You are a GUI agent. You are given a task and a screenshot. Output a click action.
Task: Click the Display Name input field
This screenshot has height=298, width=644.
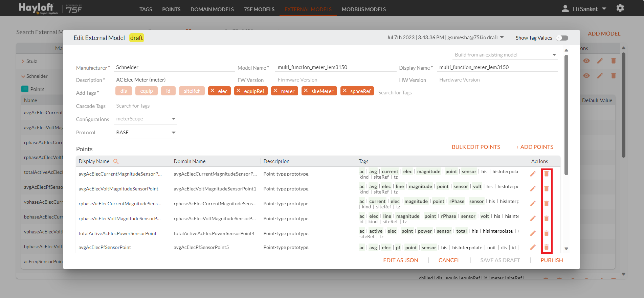pos(497,67)
